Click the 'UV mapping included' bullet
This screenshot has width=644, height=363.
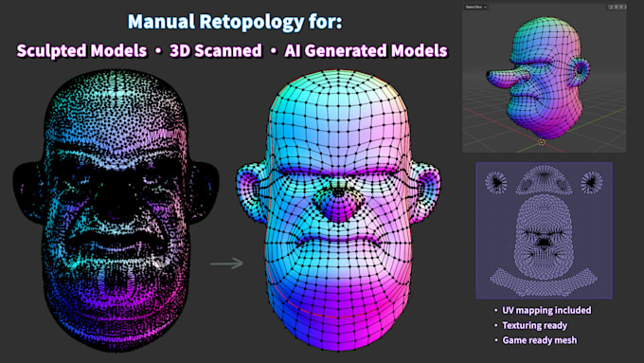click(x=546, y=310)
